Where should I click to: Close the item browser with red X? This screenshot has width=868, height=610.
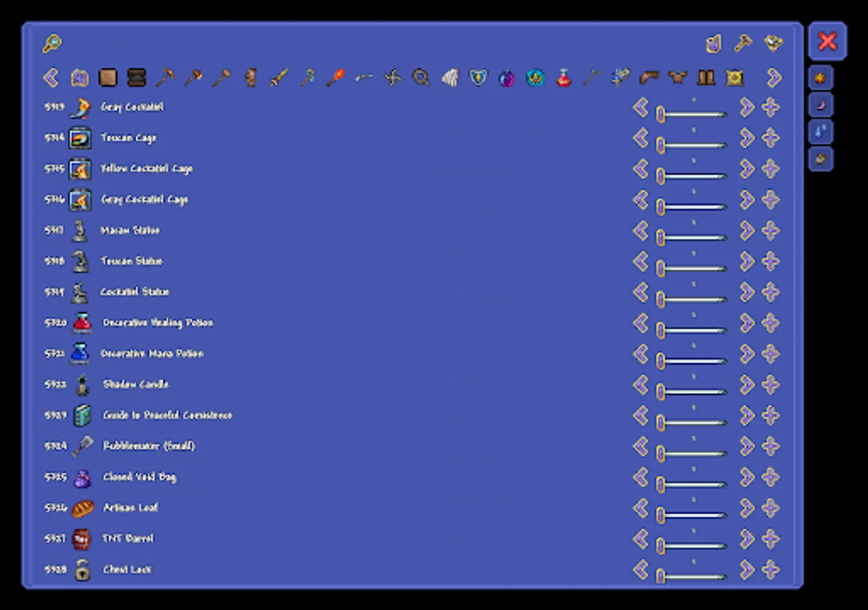[827, 41]
